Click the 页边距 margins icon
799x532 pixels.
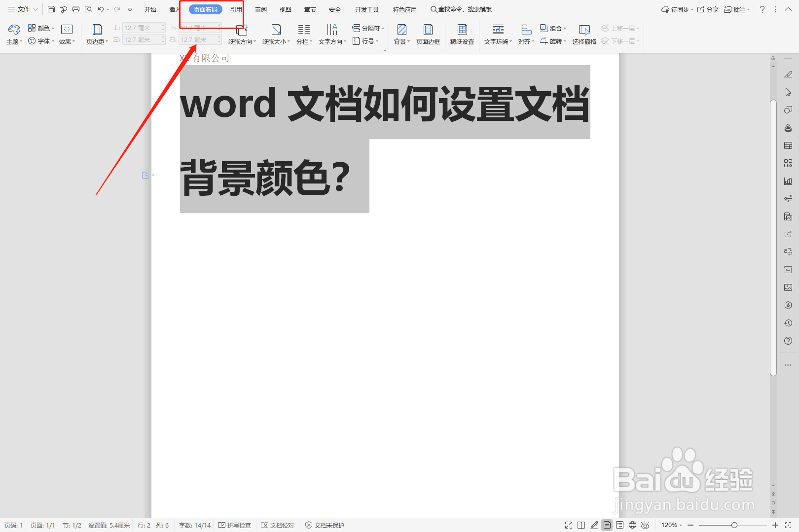97,30
